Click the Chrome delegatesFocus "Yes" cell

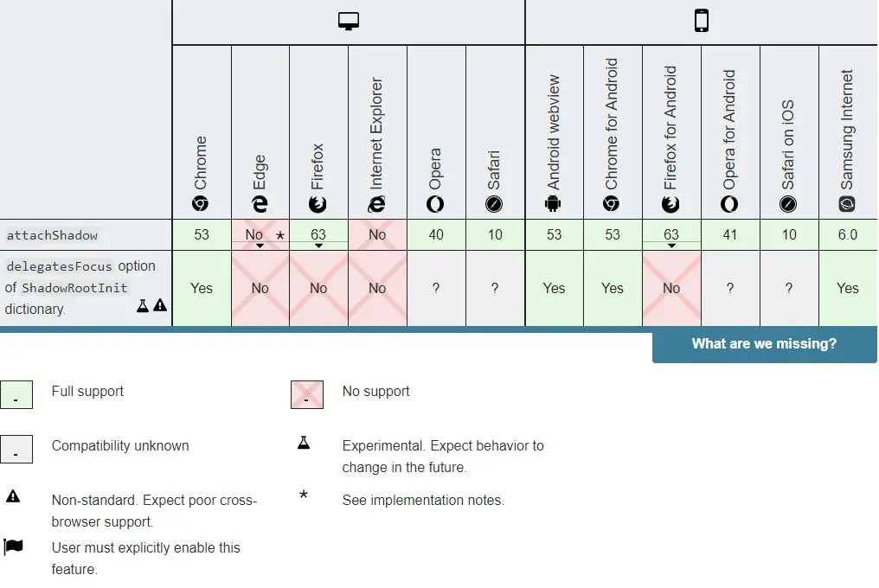click(202, 288)
